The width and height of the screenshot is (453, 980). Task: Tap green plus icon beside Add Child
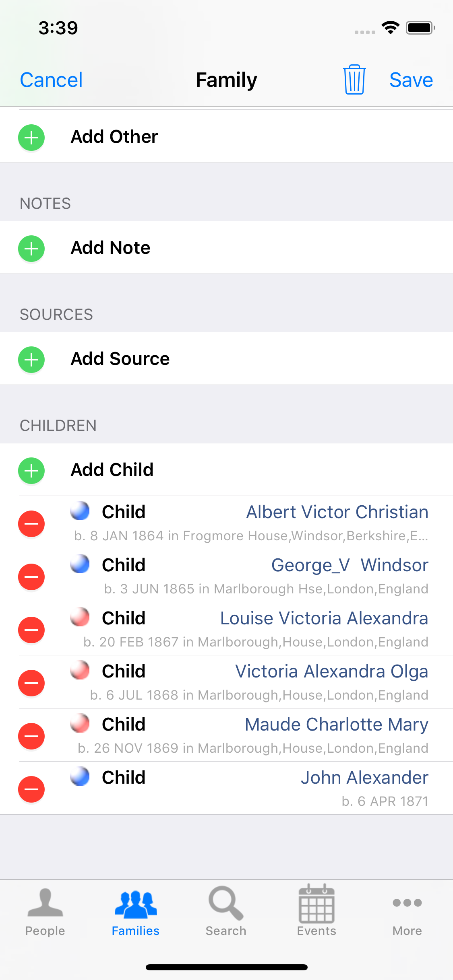pos(31,470)
